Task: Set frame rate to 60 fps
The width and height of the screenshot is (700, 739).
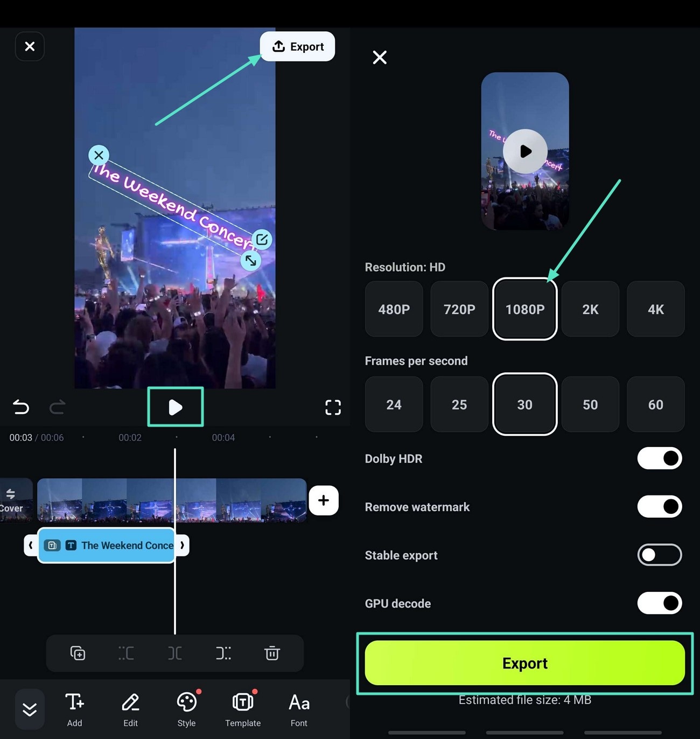Action: (656, 405)
